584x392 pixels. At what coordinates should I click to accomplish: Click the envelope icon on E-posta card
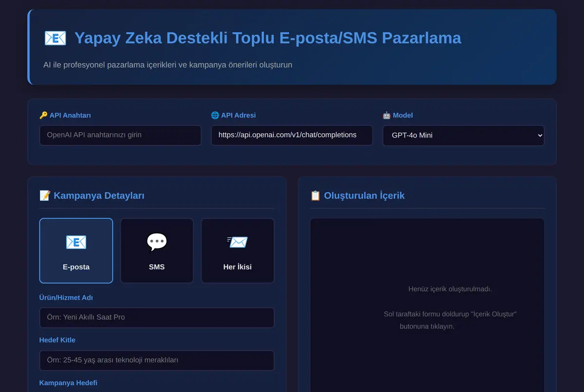click(76, 242)
